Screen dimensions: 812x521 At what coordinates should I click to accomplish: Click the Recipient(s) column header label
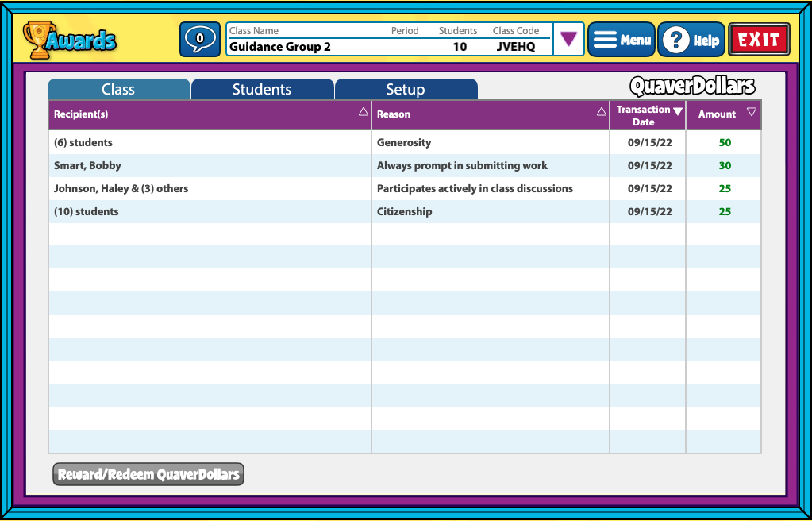81,114
